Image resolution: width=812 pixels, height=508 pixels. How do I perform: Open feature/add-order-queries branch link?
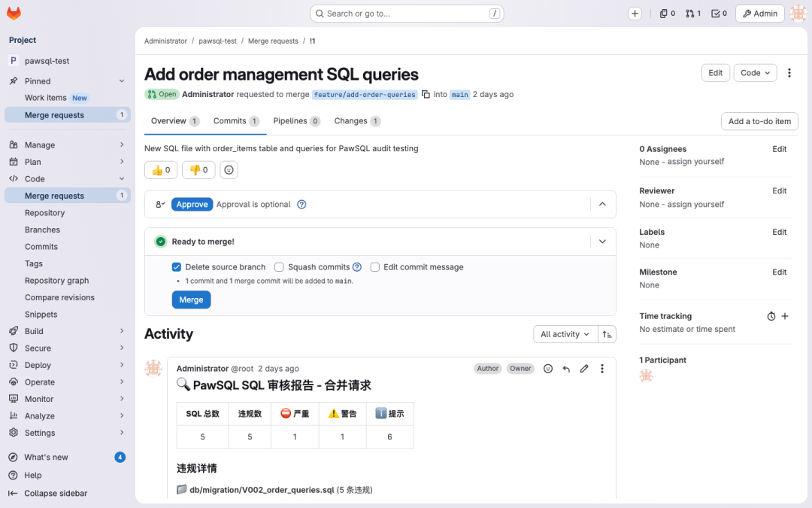[365, 94]
